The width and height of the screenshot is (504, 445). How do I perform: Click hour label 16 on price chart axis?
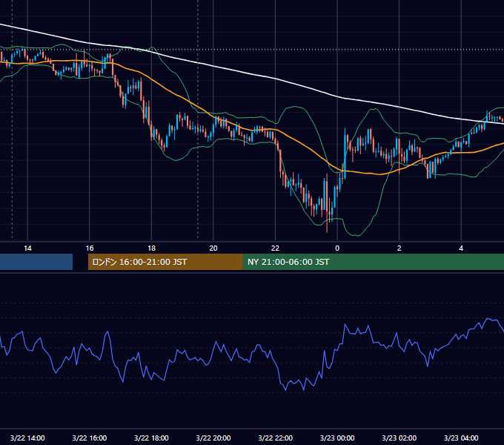point(90,248)
